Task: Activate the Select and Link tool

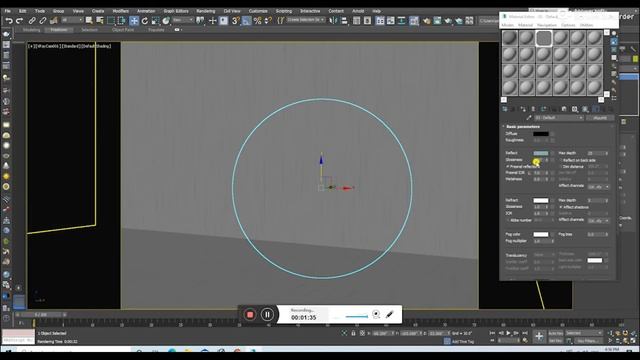Action: pyautogui.click(x=32, y=20)
